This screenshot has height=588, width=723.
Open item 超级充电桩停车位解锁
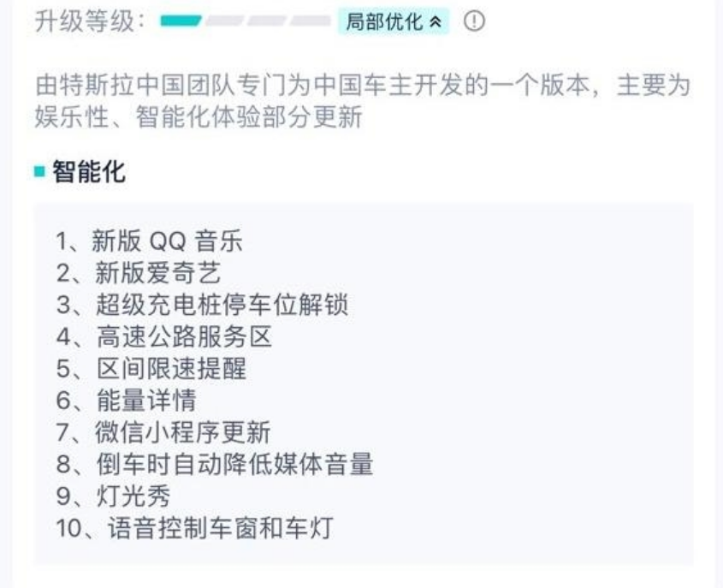pyautogui.click(x=202, y=305)
